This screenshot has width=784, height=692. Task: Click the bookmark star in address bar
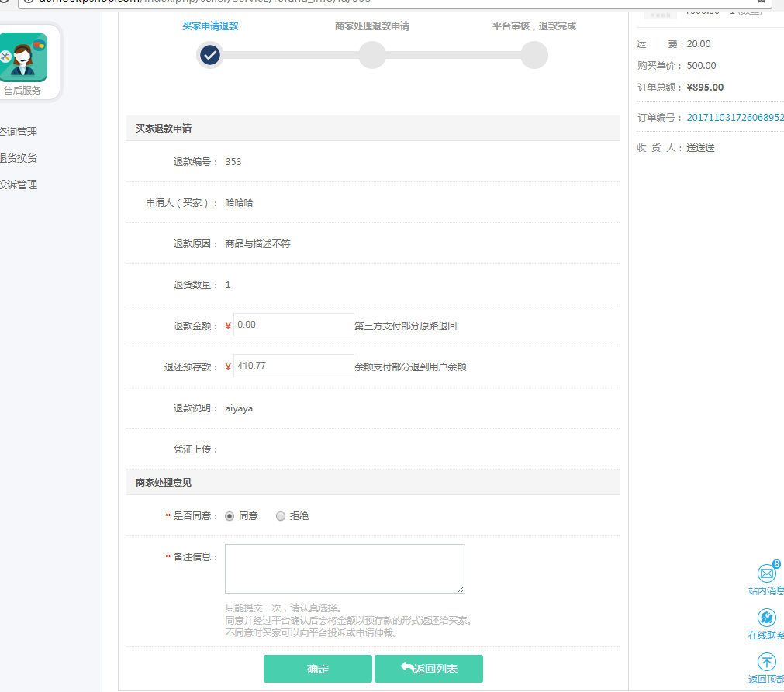coord(761,2)
